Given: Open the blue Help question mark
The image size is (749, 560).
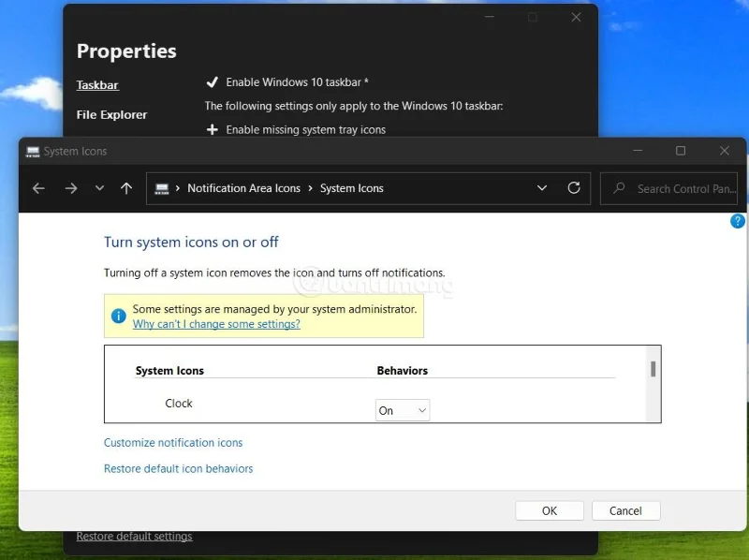Looking at the screenshot, I should [737, 221].
